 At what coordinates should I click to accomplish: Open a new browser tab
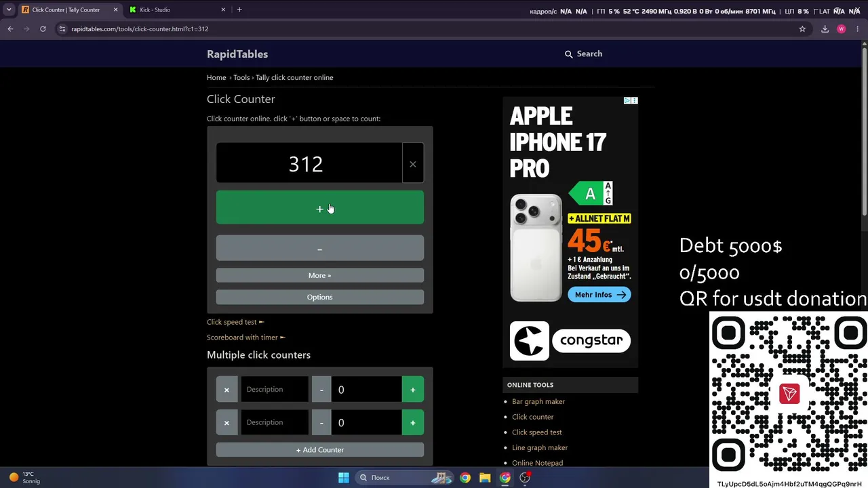coord(239,9)
